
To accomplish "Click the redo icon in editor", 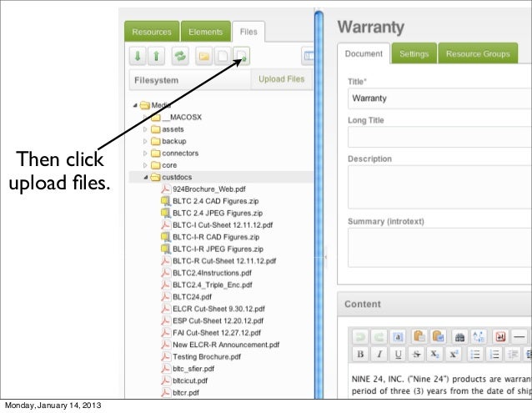I will 379,337.
